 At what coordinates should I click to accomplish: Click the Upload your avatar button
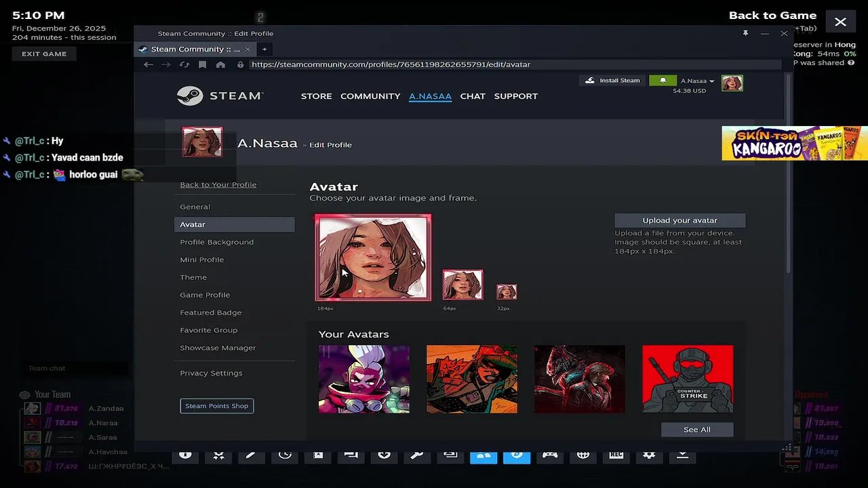(680, 220)
